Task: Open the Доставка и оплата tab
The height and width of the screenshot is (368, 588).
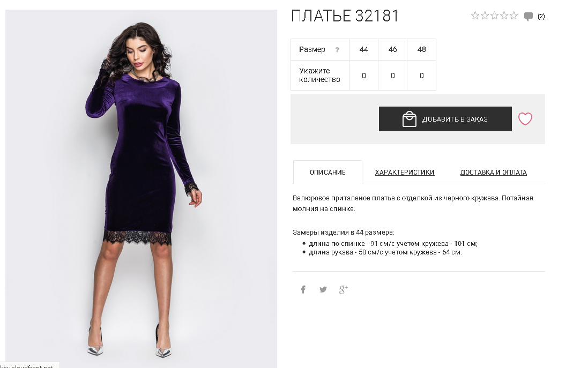Action: click(494, 172)
